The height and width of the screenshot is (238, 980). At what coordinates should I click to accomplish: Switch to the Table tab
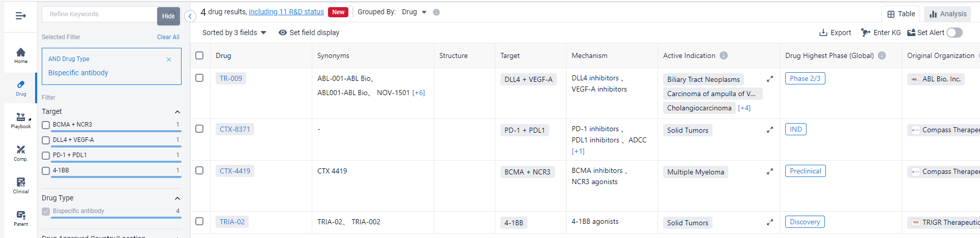[901, 14]
